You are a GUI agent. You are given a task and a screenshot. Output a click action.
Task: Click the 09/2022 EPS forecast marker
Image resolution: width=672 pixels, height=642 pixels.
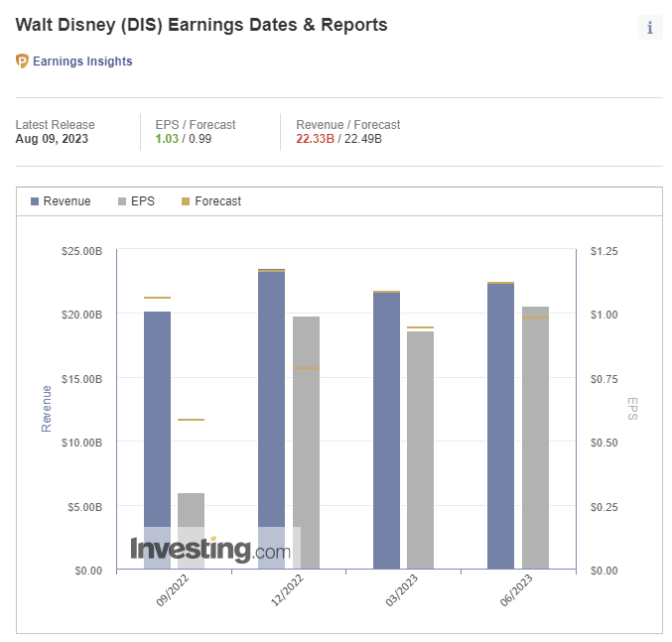192,420
